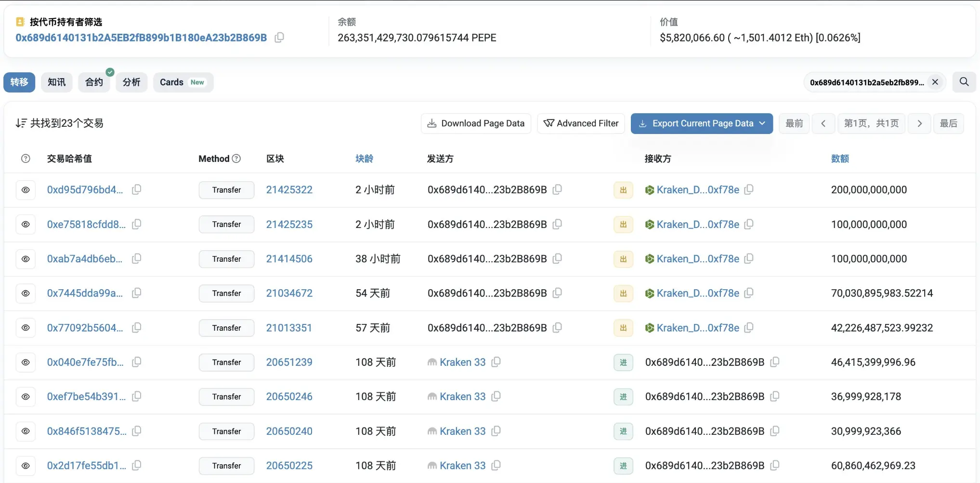980x483 pixels.
Task: Copy the filtered holder address 0x689d6140
Action: [x=279, y=37]
